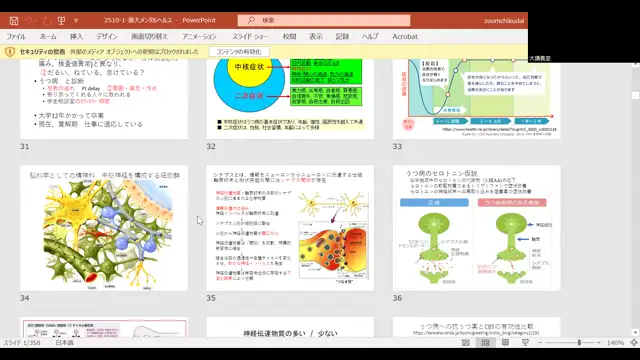Click the Save icon in the title bar
Image resolution: width=640 pixels, height=360 pixels.
click(14, 20)
